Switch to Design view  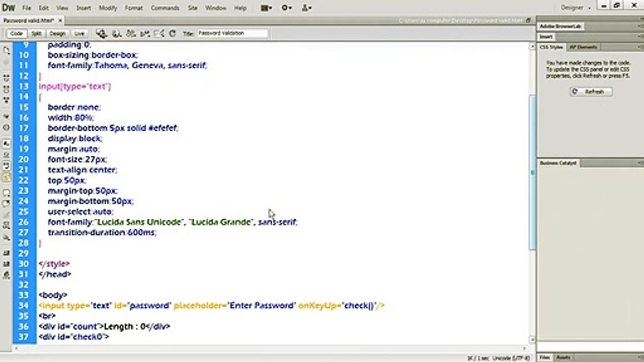click(57, 34)
